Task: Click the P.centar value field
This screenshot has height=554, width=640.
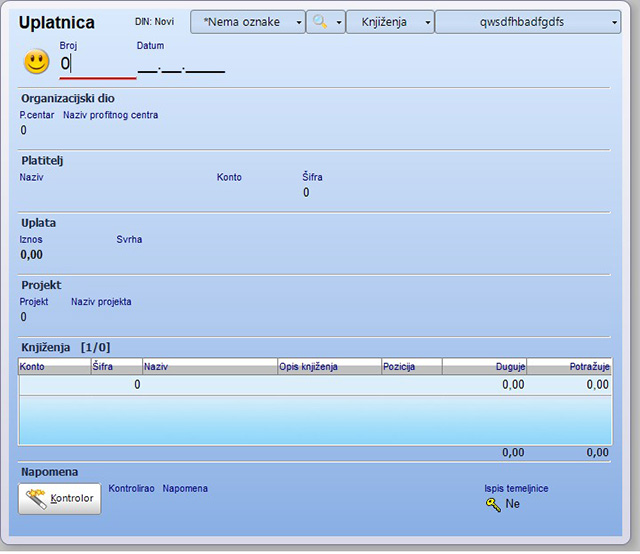Action: click(24, 131)
